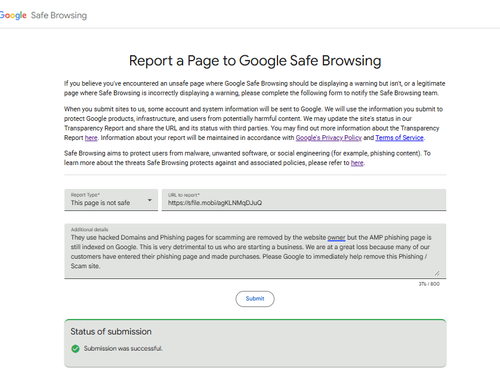Click the 'Submission was successful.' message
Viewport: 500px width, 379px height.
(x=123, y=349)
